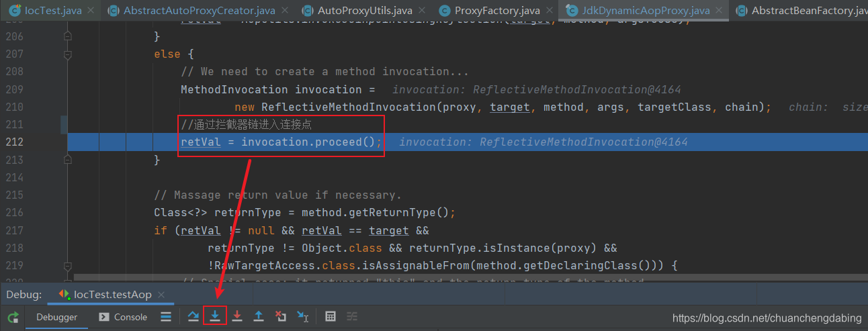Click comment 'We need to create a method invocation'
868x331 pixels.
coord(324,71)
